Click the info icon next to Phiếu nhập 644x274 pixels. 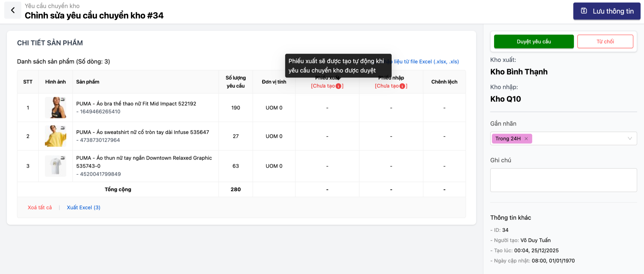403,86
